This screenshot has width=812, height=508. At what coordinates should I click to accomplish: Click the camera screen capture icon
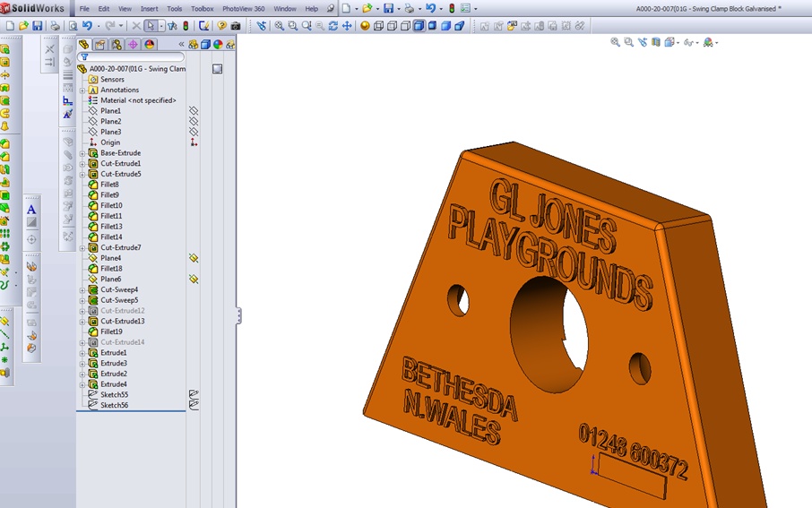click(236, 25)
